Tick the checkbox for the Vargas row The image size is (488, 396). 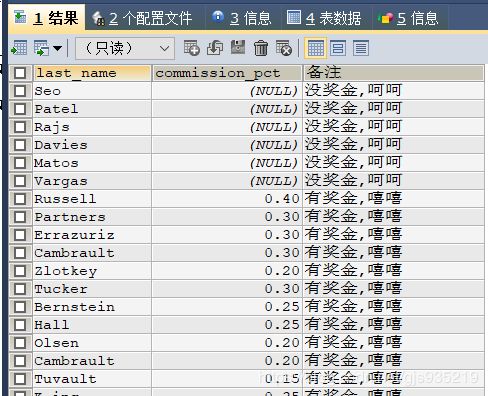pos(20,181)
